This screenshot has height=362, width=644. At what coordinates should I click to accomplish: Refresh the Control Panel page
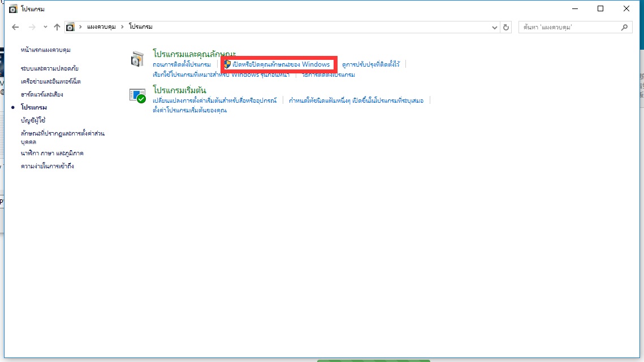point(506,27)
